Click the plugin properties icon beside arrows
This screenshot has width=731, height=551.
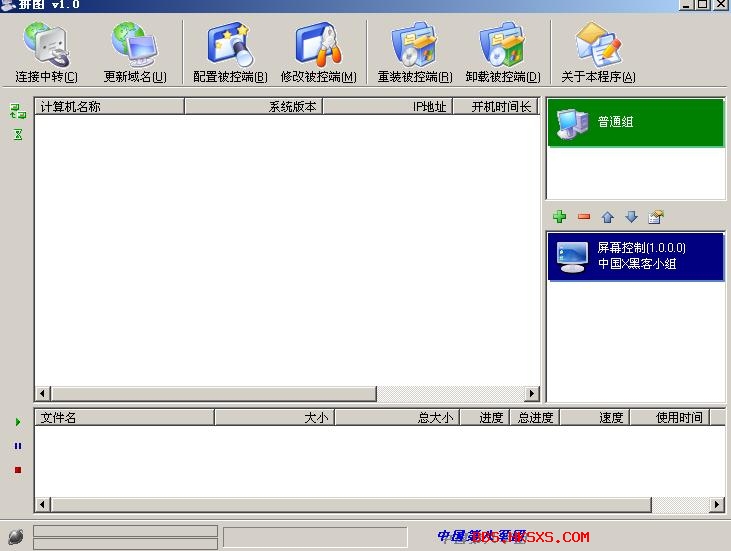(x=656, y=217)
